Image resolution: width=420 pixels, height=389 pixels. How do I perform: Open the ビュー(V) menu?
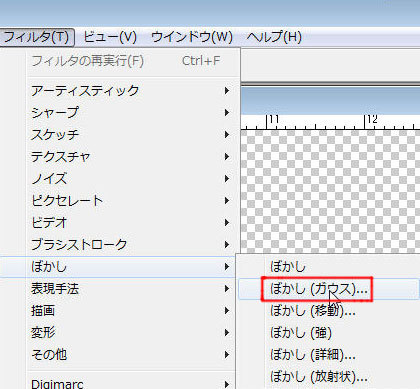tap(110, 37)
